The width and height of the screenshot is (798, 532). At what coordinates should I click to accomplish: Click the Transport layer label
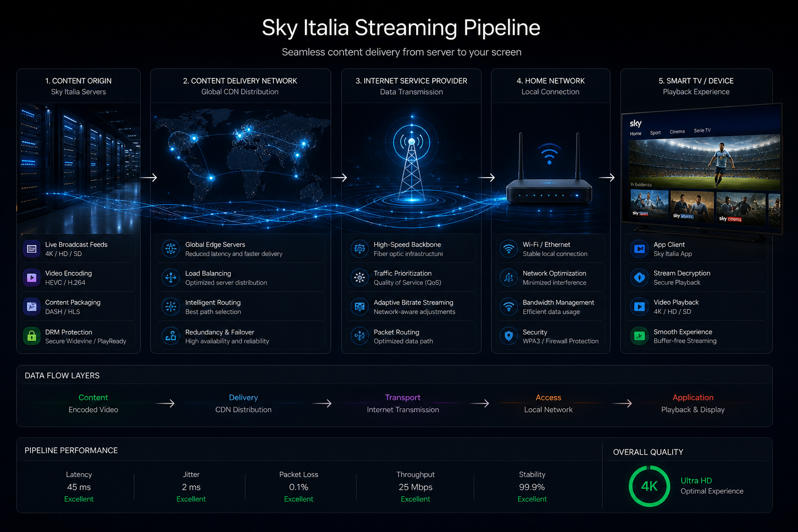coord(403,397)
